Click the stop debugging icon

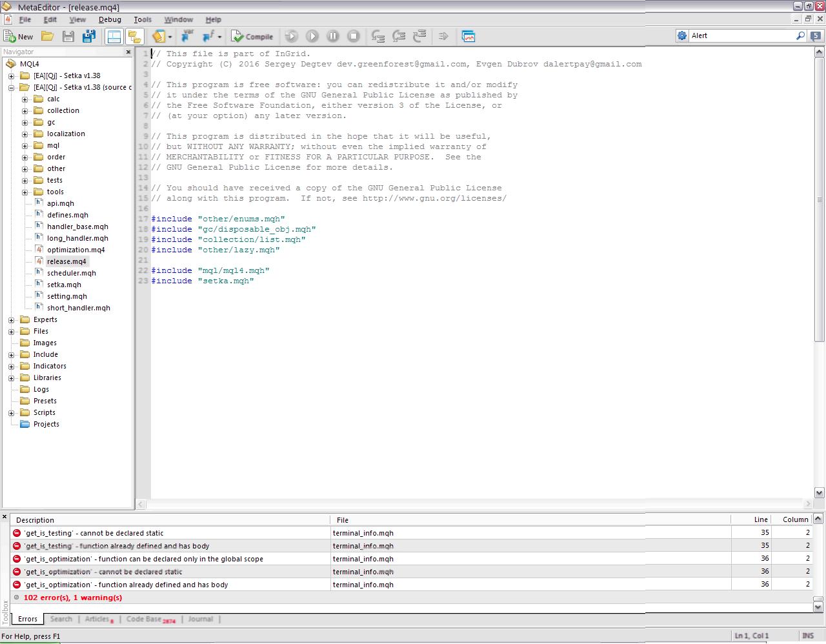pos(354,36)
